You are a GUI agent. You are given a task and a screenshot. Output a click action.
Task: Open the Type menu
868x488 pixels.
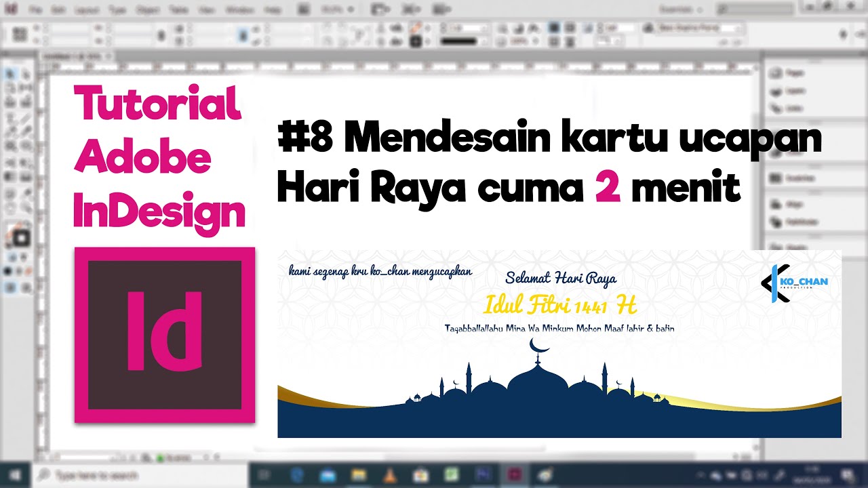[x=118, y=11]
